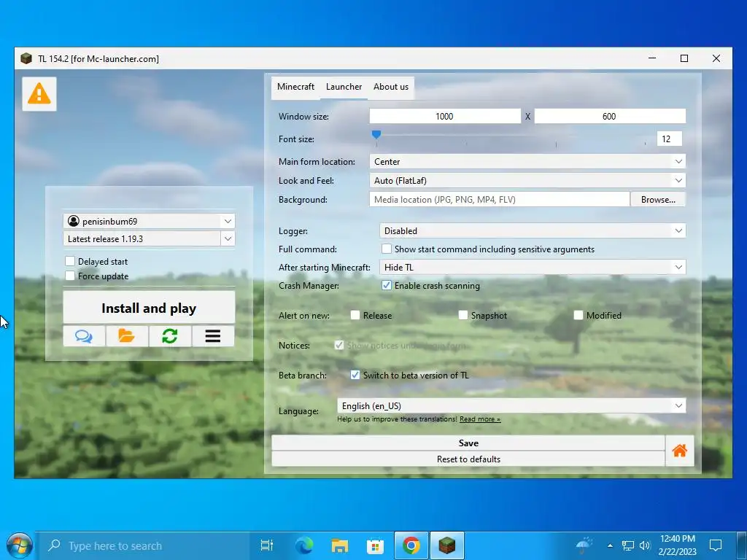Click the Font size slider handle
This screenshot has width=747, height=560.
[376, 135]
